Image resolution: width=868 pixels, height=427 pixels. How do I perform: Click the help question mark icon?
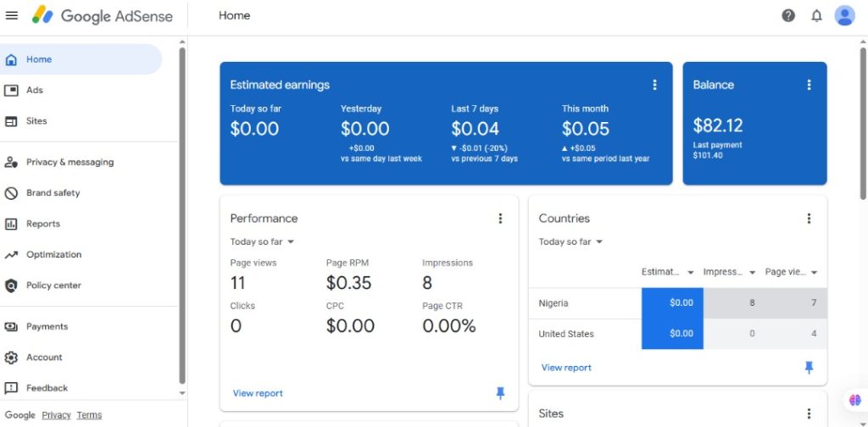(788, 15)
